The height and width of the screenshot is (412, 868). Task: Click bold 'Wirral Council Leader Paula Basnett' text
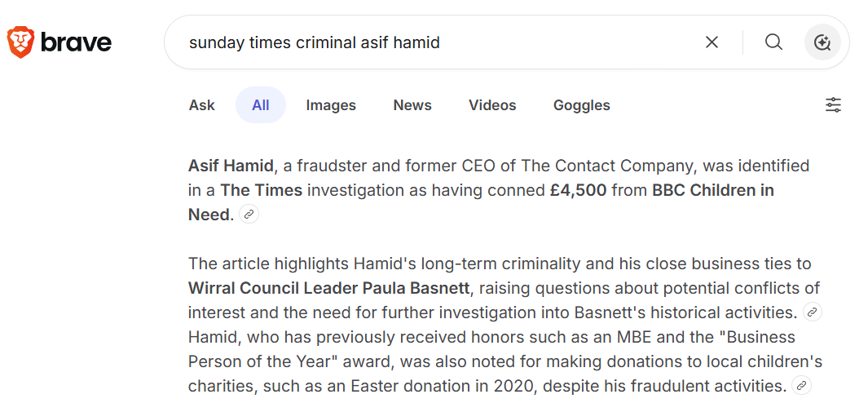coord(330,288)
